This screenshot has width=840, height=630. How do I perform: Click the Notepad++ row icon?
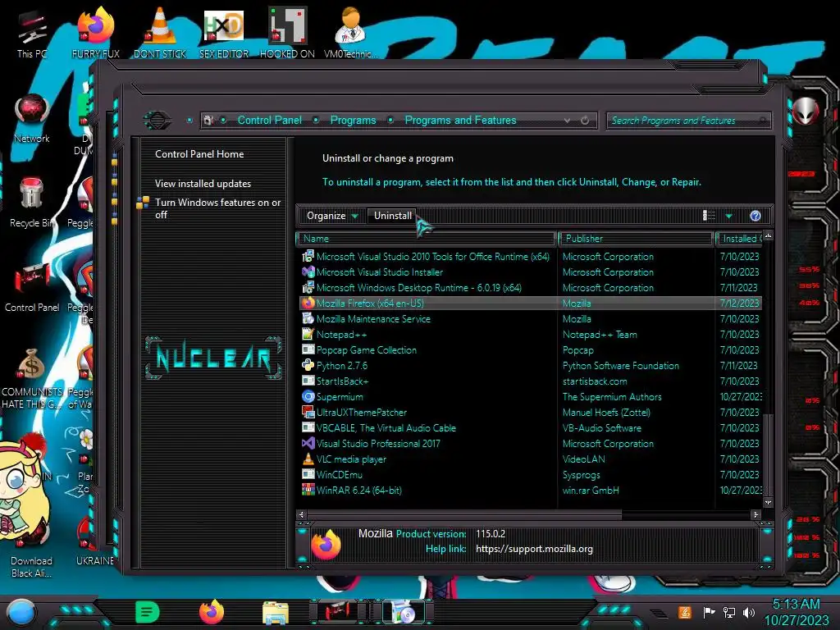(308, 335)
